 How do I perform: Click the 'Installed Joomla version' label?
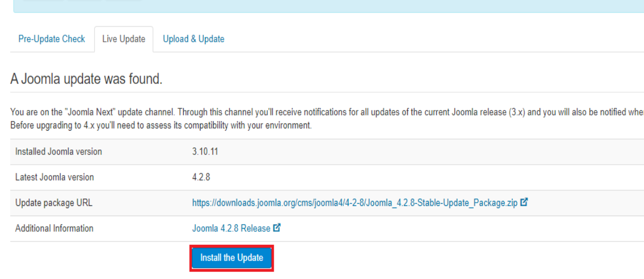59,152
